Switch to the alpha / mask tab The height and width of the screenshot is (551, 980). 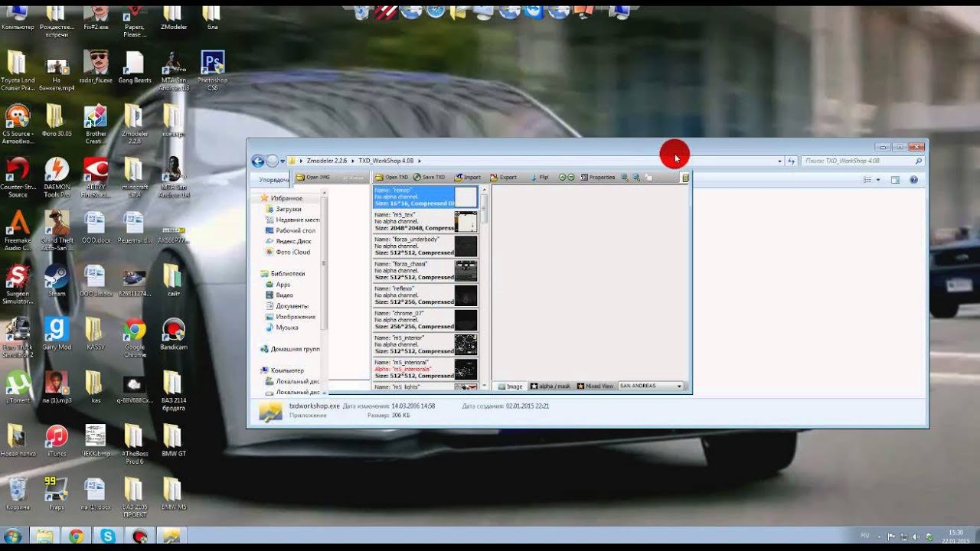pyautogui.click(x=550, y=386)
